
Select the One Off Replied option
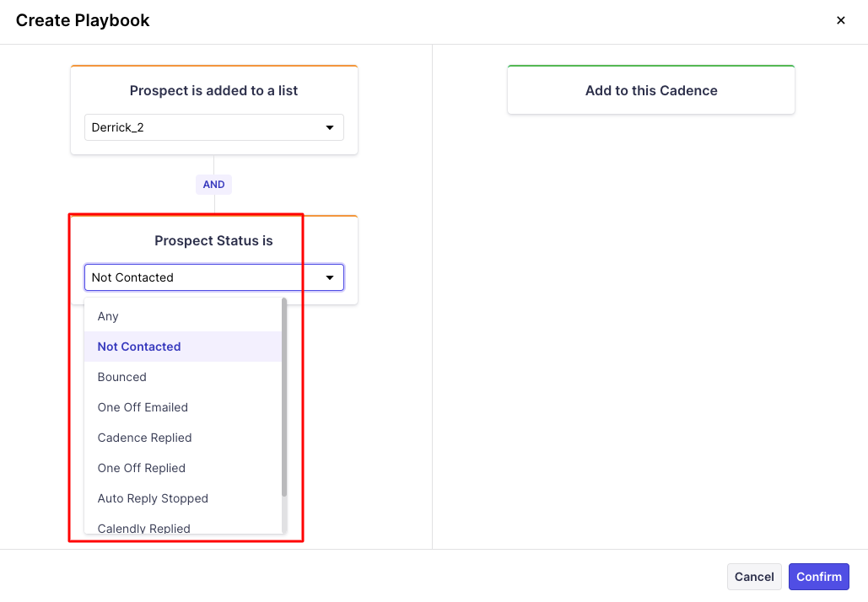click(x=142, y=468)
